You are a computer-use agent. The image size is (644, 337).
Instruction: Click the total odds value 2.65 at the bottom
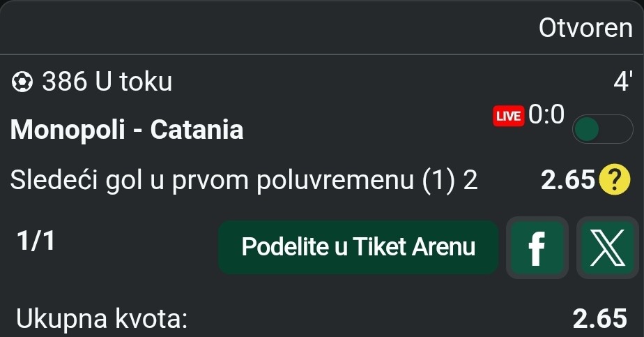[x=599, y=319]
